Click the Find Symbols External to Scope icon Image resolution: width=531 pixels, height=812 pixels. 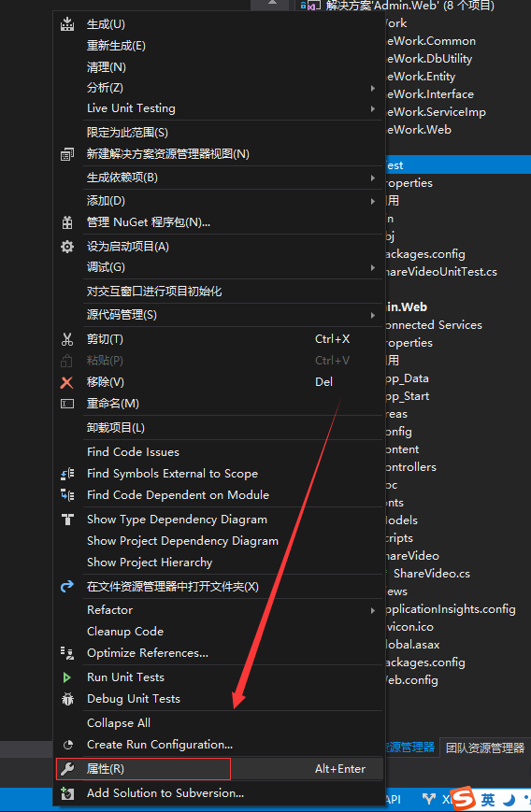(67, 474)
